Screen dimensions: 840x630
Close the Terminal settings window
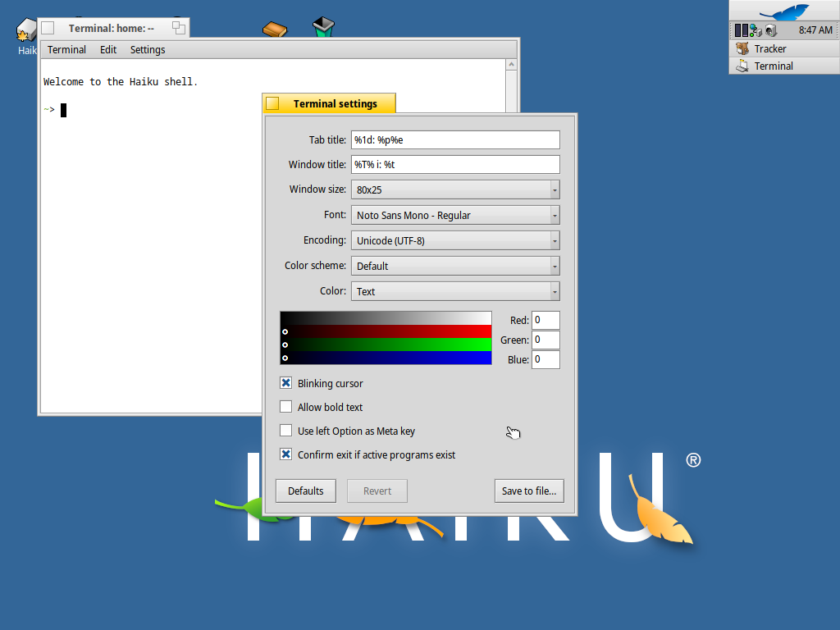(272, 103)
